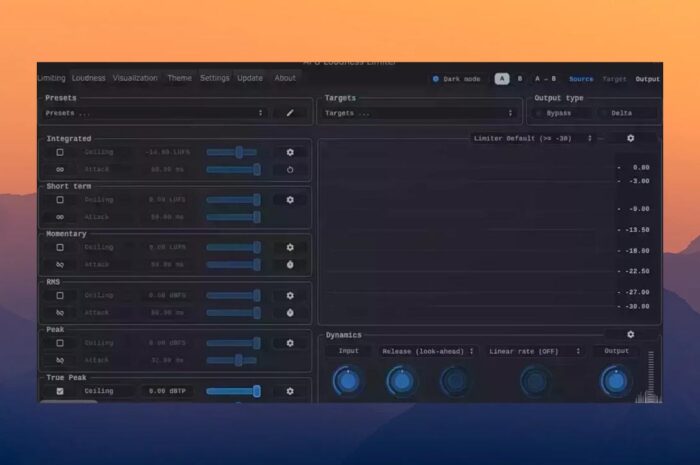Click the Momentary attack round icon
Viewport: 700px width, 465px height.
[x=290, y=265]
